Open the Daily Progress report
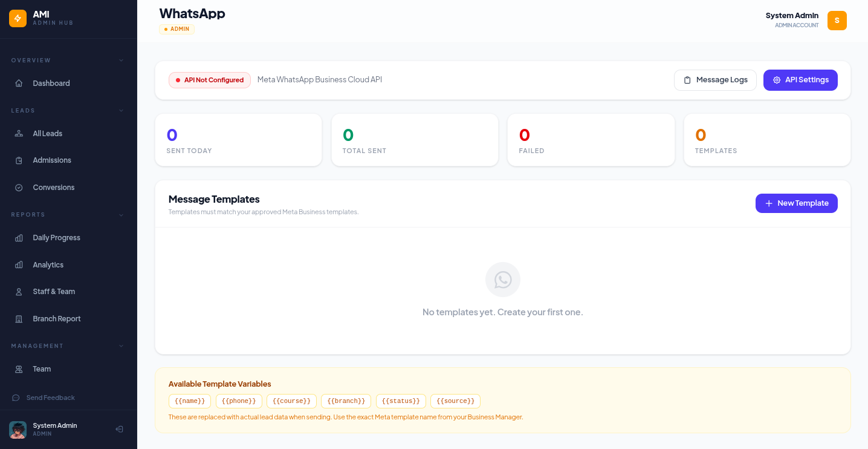Image resolution: width=868 pixels, height=449 pixels. click(68, 238)
